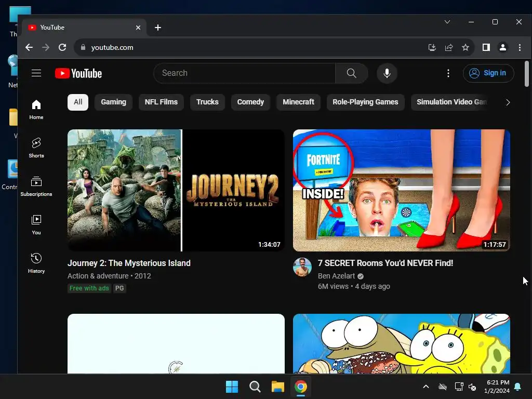The height and width of the screenshot is (399, 532).
Task: Start voice search with microphone icon
Action: (387, 73)
